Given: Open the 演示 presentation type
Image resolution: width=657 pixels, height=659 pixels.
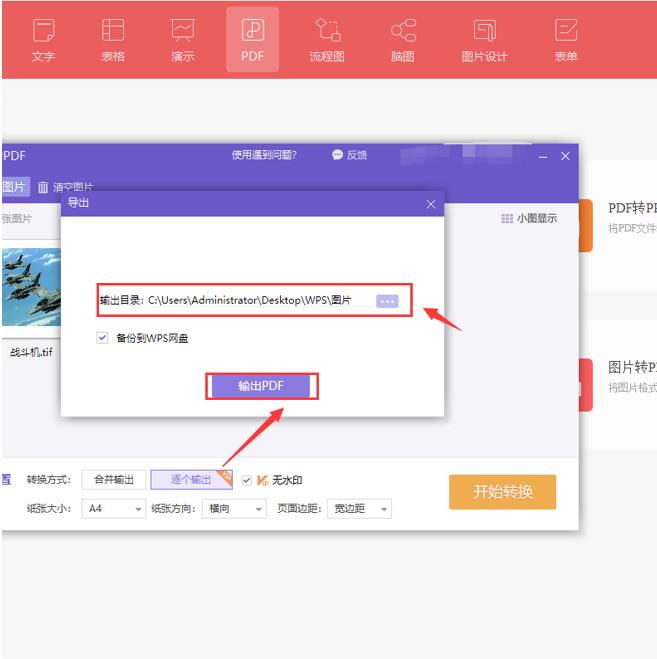Looking at the screenshot, I should pos(182,40).
